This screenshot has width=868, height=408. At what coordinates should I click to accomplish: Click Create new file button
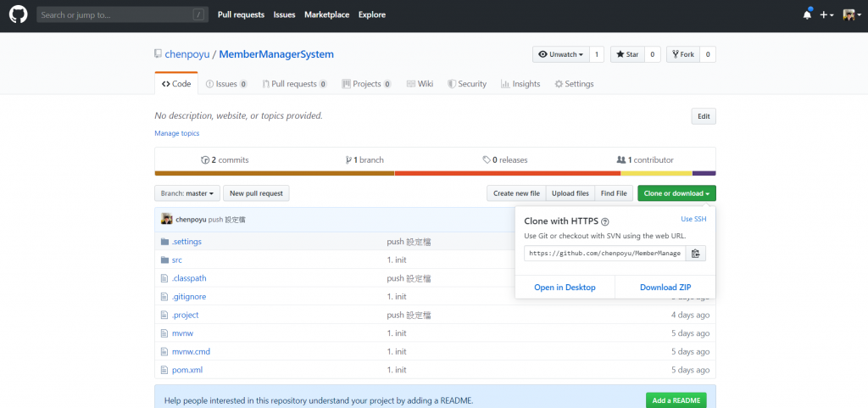click(516, 193)
